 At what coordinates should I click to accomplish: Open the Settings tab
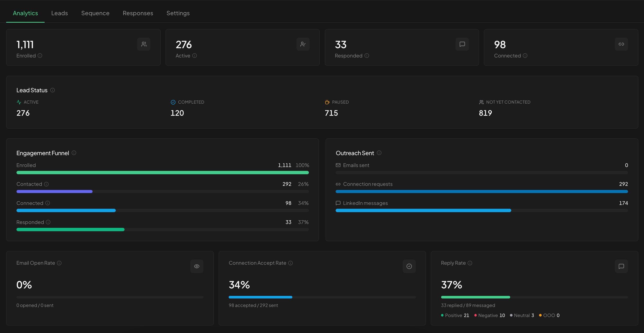coord(178,13)
